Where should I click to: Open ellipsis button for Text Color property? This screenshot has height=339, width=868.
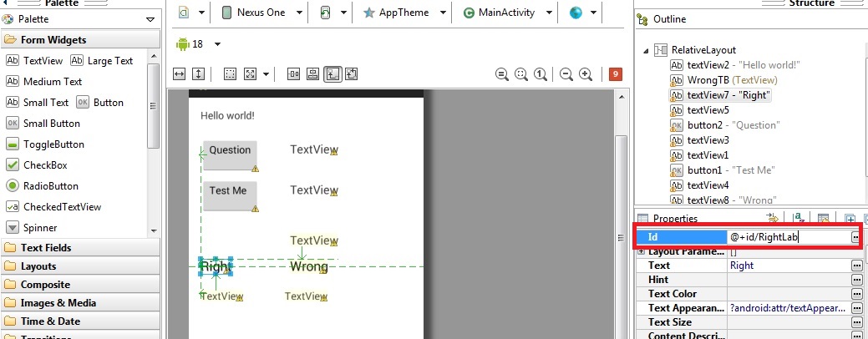pyautogui.click(x=856, y=294)
